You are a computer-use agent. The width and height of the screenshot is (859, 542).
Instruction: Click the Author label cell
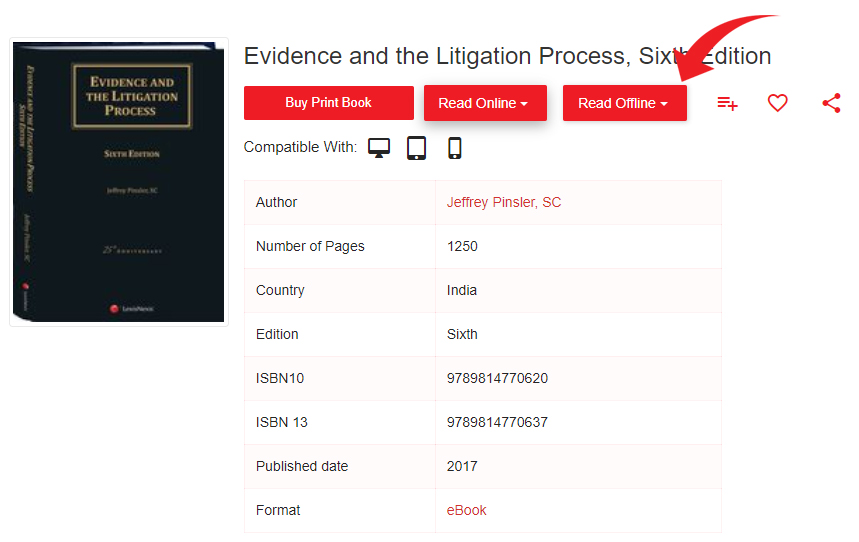[x=340, y=202]
